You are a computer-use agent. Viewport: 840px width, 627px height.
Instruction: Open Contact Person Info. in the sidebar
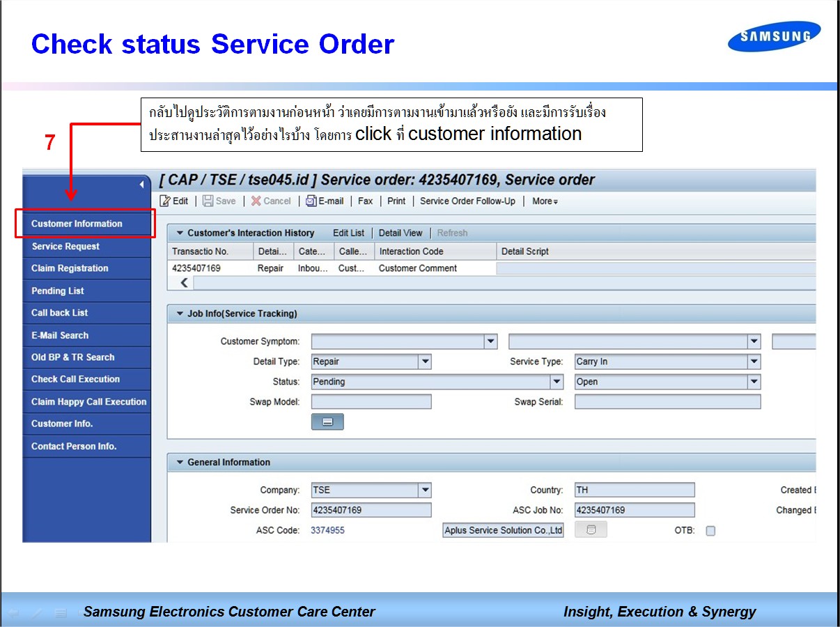tap(87, 446)
